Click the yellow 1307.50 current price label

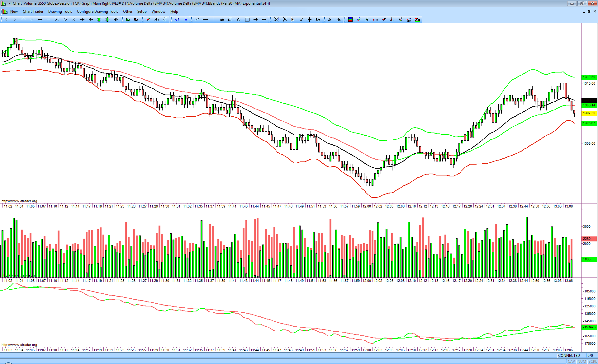tap(589, 113)
